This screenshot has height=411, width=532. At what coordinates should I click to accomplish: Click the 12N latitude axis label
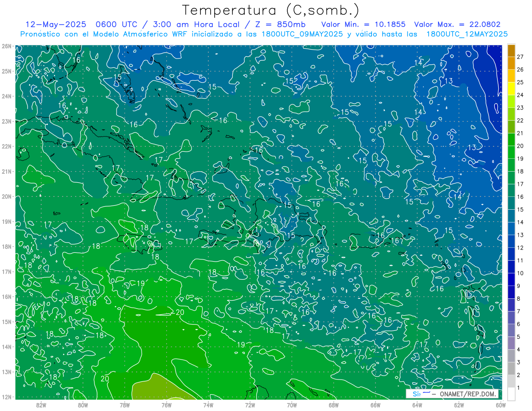6,397
